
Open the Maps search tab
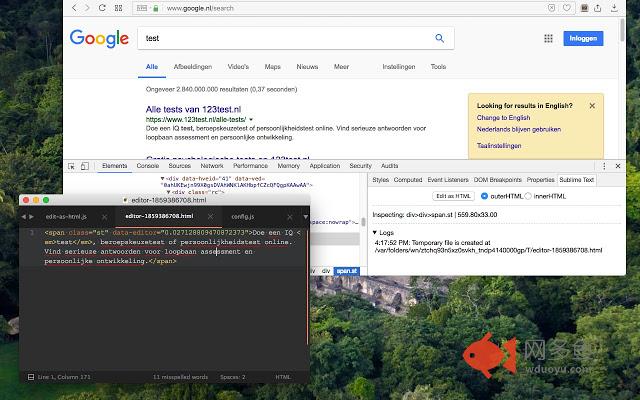273,67
